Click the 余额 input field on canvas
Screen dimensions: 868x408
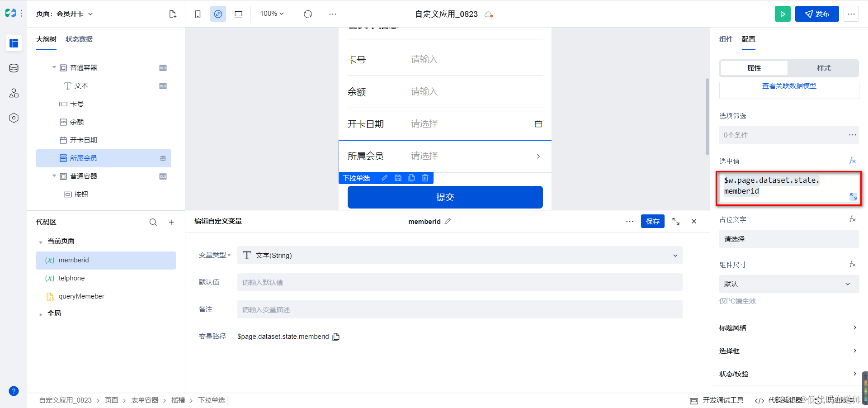pos(476,92)
